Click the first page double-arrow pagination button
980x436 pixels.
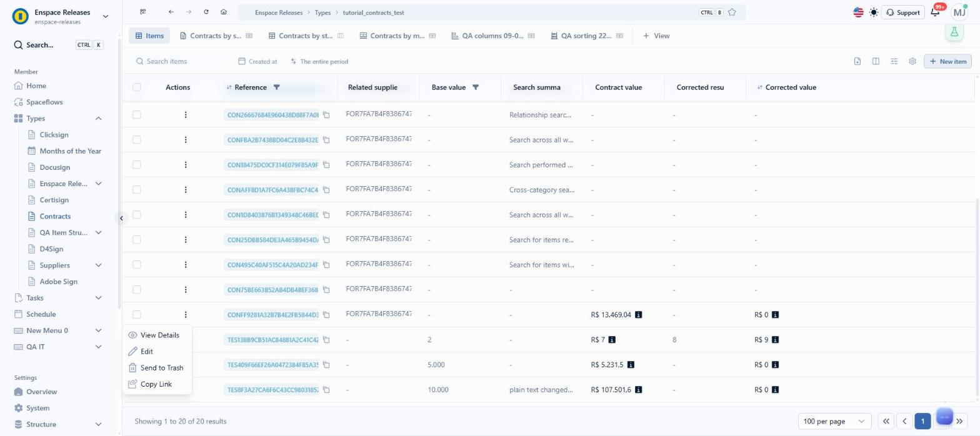click(x=886, y=421)
